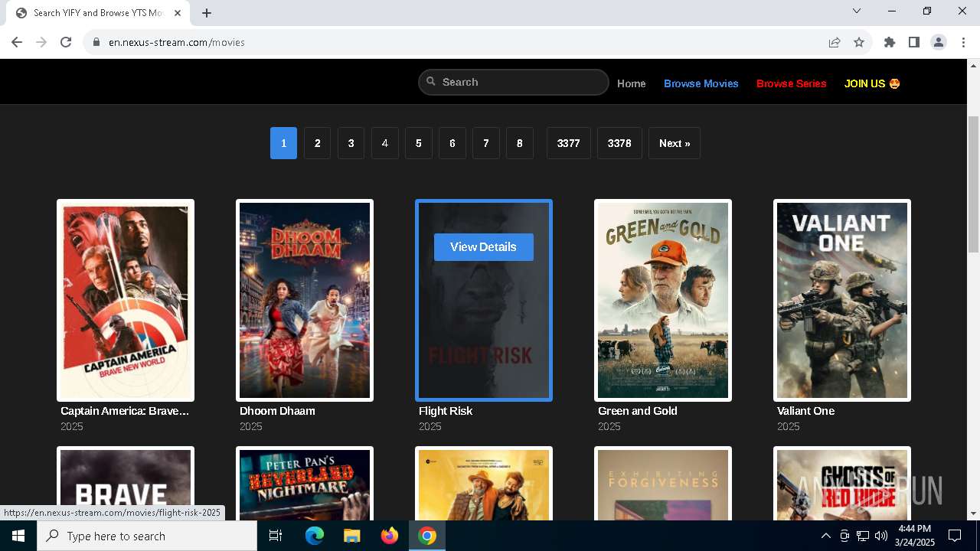Click the Chrome taskbar icon
This screenshot has height=551, width=980.
tap(427, 536)
